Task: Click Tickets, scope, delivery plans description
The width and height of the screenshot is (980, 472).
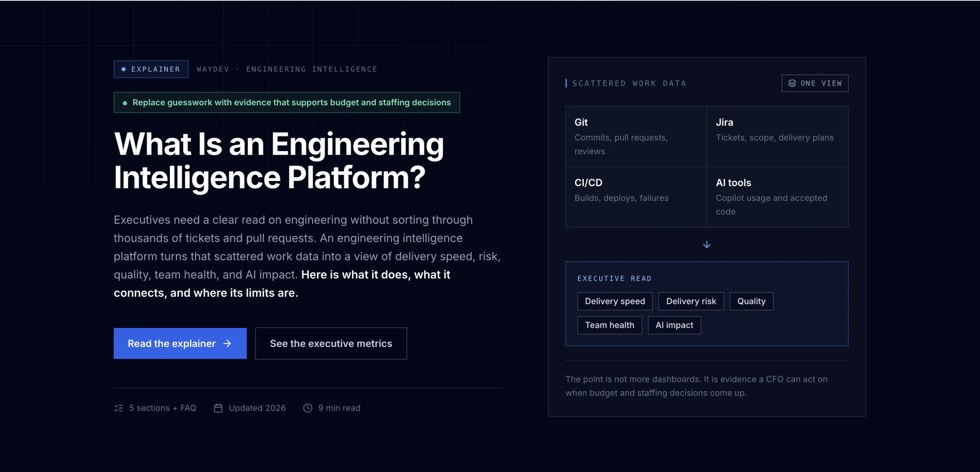Action: [774, 138]
